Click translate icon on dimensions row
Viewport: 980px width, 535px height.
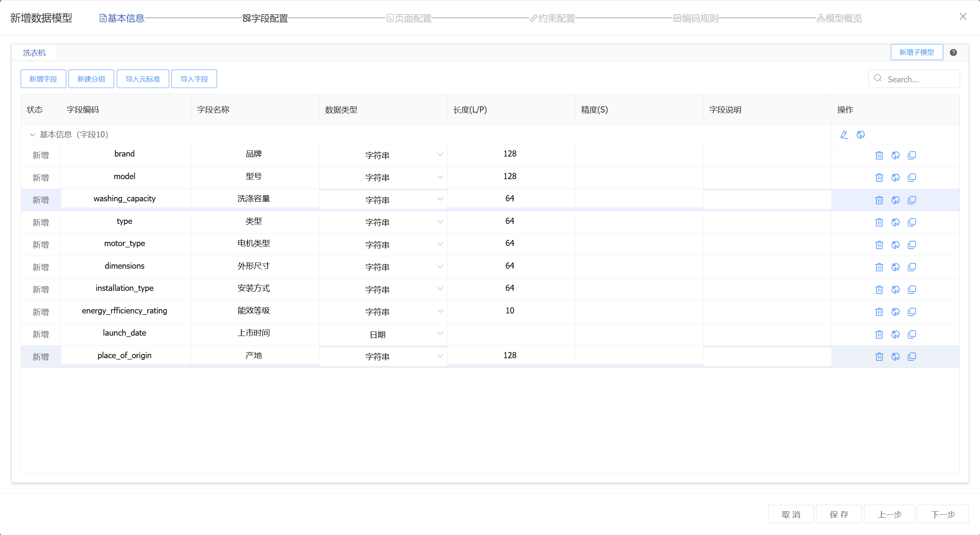click(x=895, y=267)
